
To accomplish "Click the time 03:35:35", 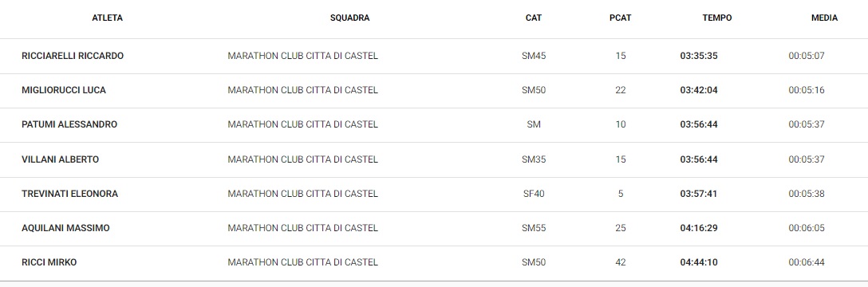I will click(699, 56).
